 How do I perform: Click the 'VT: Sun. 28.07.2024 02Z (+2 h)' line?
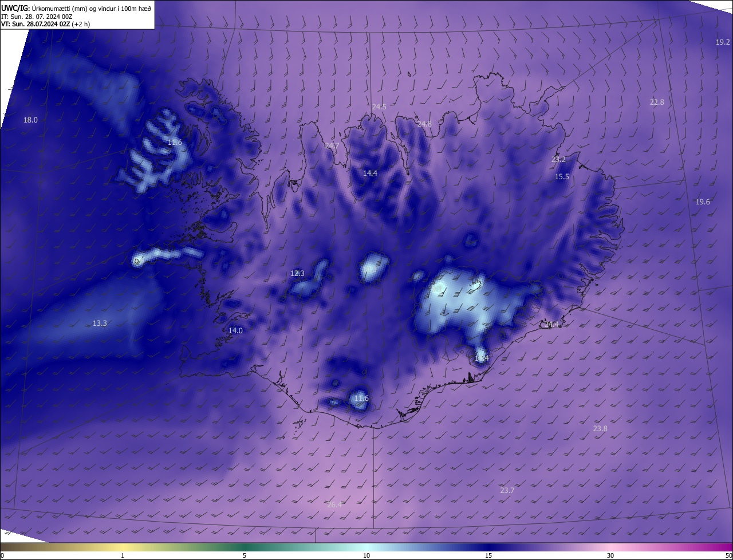(45, 24)
